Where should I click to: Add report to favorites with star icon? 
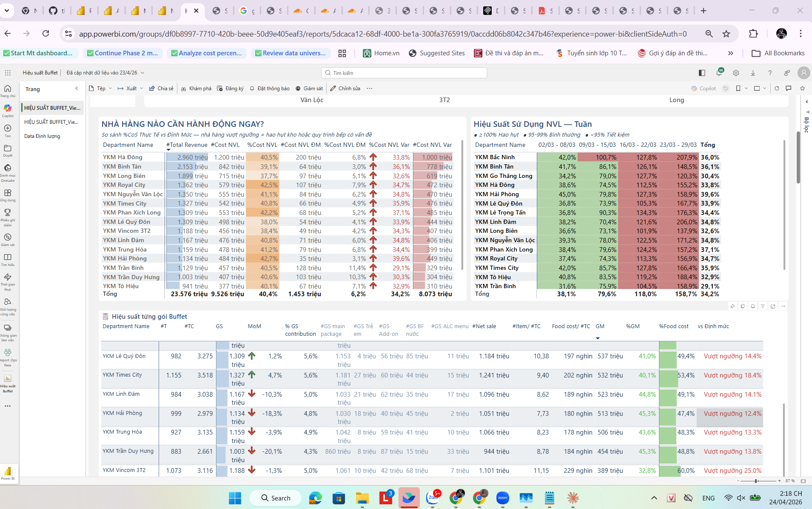point(802,89)
